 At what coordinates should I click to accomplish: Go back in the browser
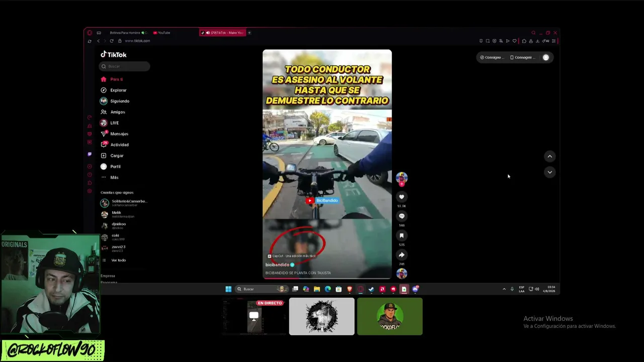point(98,41)
